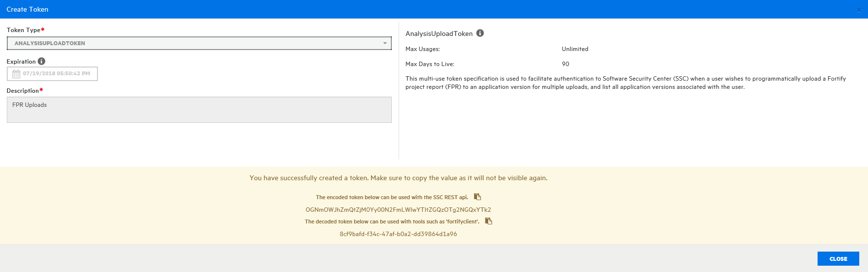The height and width of the screenshot is (272, 868).
Task: Expand the Token Type dropdown arrow
Action: 385,43
